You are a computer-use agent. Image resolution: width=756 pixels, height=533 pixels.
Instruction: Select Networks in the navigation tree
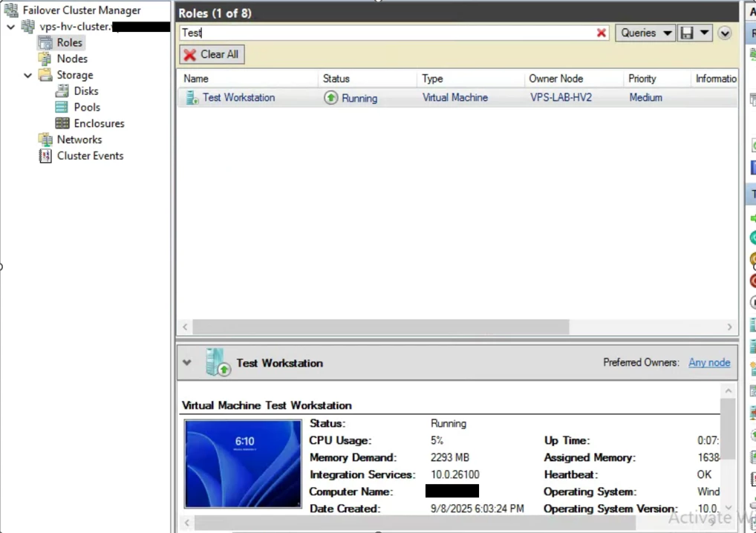tap(79, 140)
